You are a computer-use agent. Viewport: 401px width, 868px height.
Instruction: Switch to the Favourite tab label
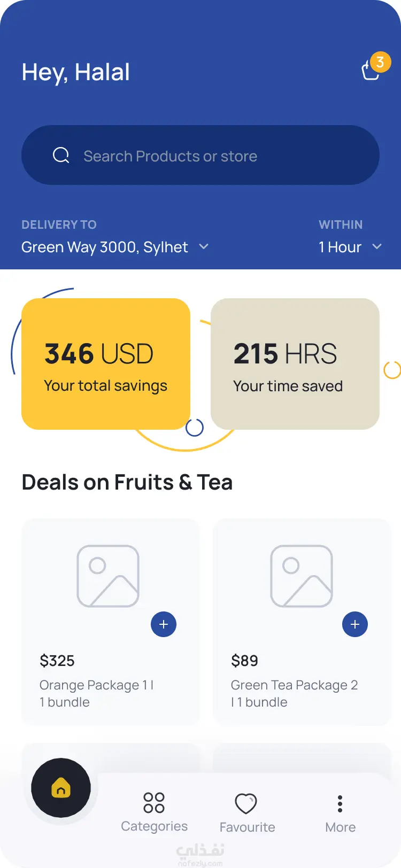pyautogui.click(x=247, y=827)
